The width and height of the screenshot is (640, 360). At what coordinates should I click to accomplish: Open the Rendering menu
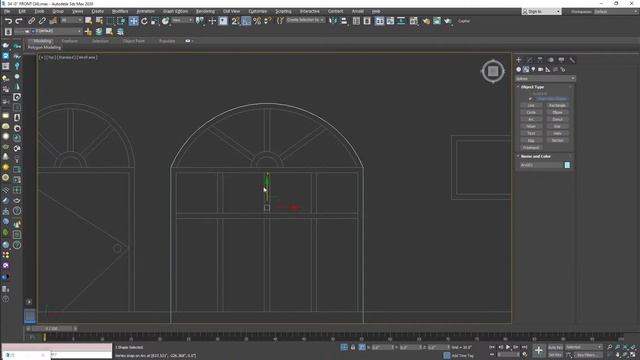[x=205, y=11]
